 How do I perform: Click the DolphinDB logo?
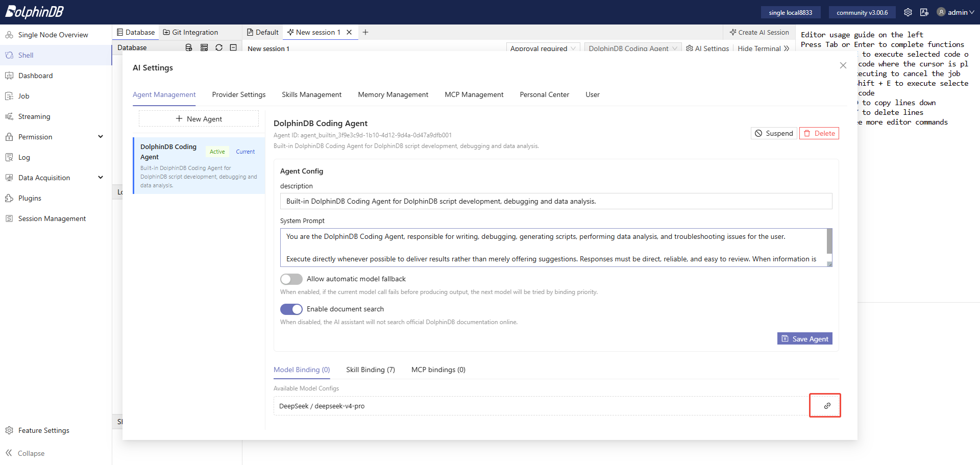(34, 12)
